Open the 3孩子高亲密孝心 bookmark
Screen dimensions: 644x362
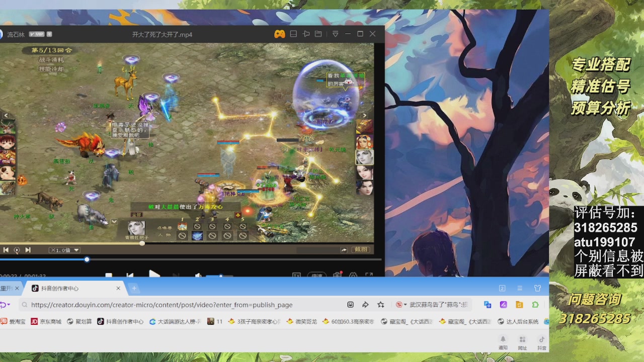pos(255,321)
